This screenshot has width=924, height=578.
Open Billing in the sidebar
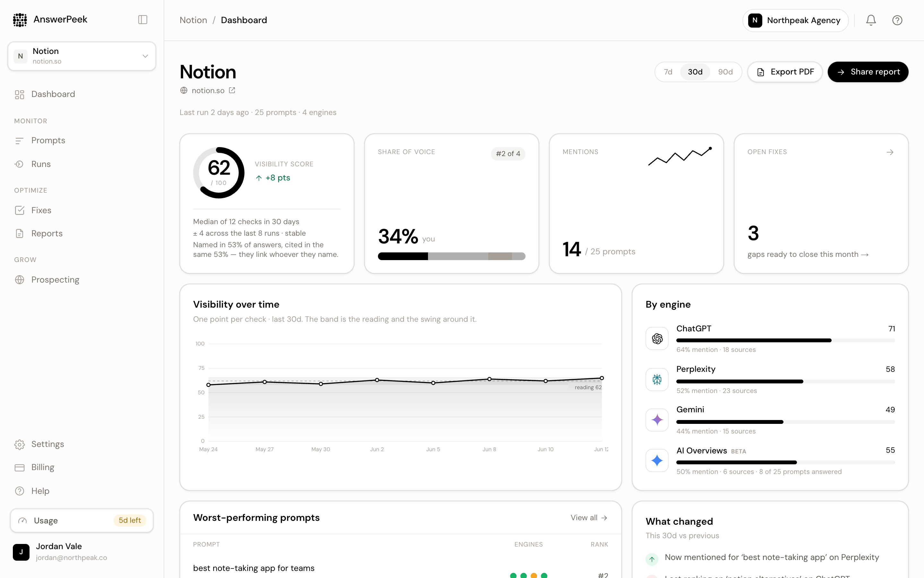(x=82, y=467)
